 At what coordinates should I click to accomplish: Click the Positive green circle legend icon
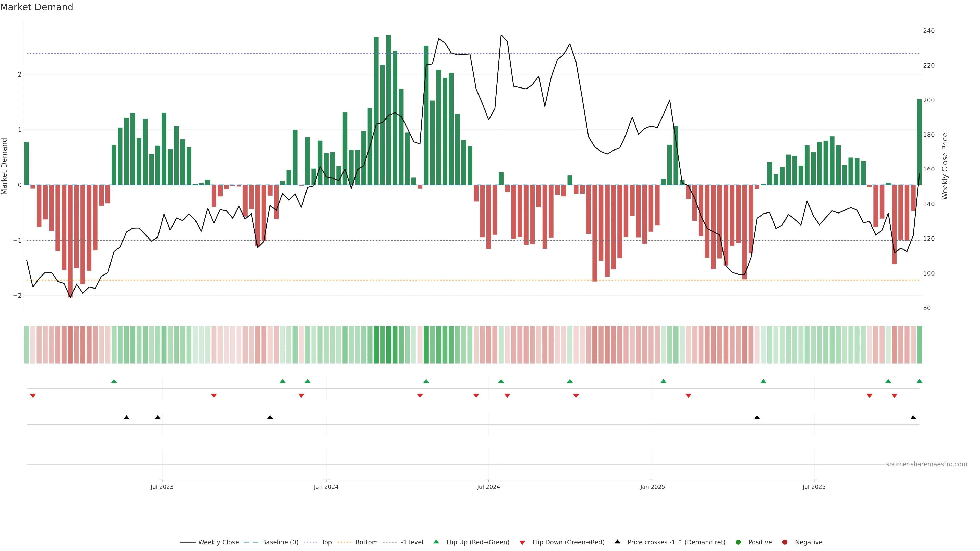[x=738, y=542]
